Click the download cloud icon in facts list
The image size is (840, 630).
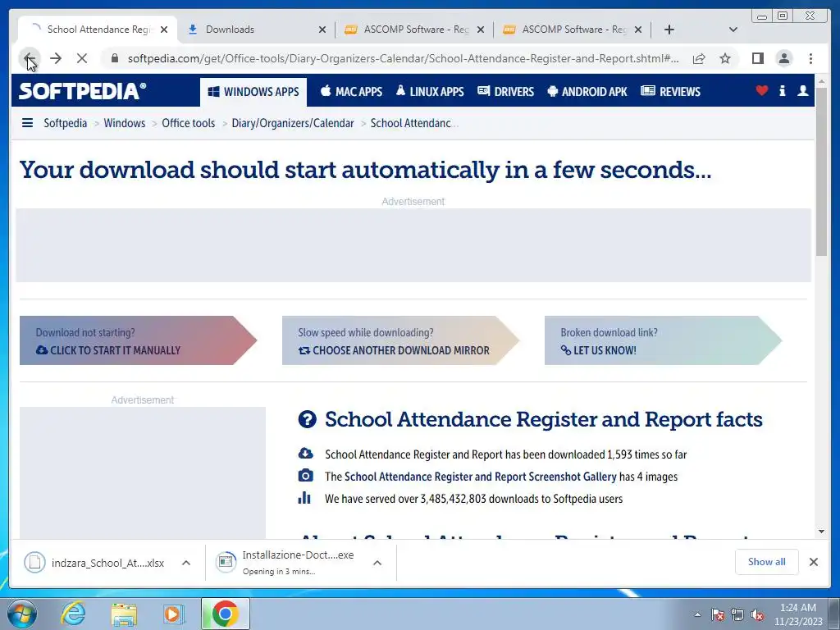[305, 453]
